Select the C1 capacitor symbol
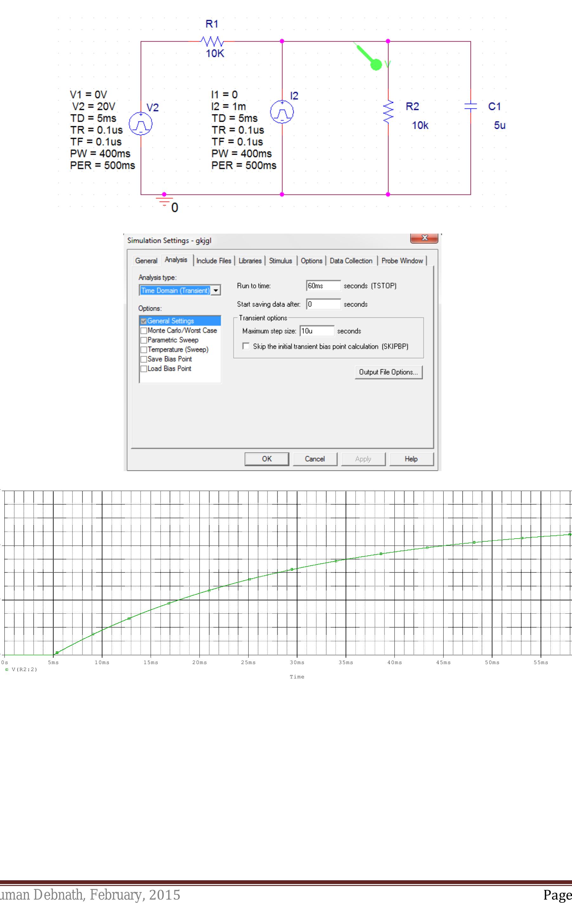The height and width of the screenshot is (924, 572). tap(471, 106)
